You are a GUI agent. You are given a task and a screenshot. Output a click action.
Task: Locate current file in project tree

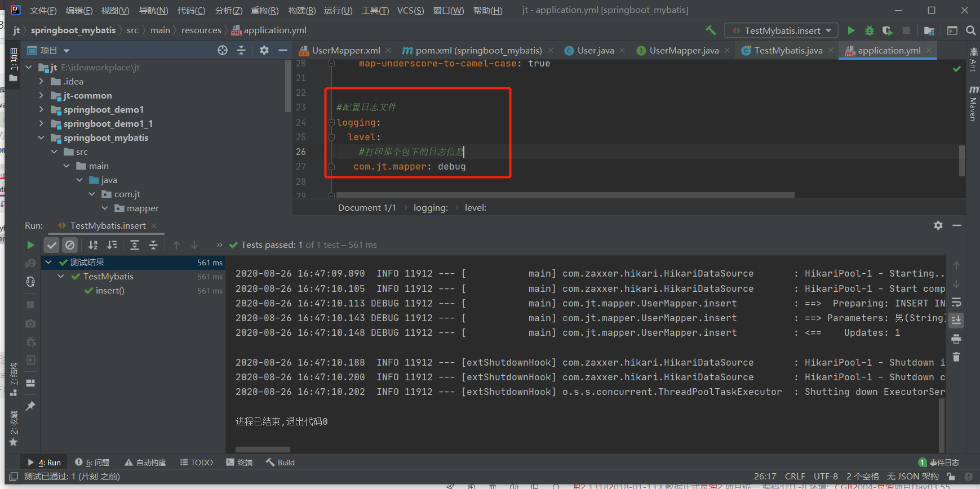(x=223, y=50)
